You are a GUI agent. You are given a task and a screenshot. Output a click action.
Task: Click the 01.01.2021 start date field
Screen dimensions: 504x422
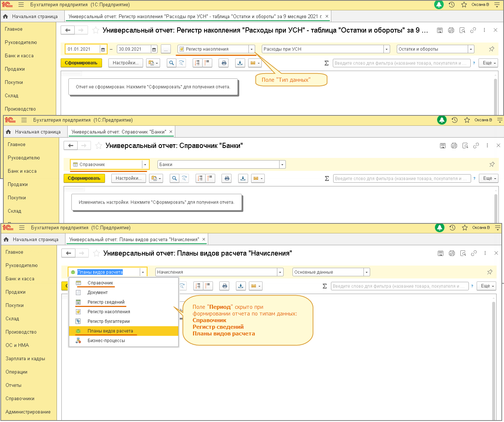click(82, 49)
